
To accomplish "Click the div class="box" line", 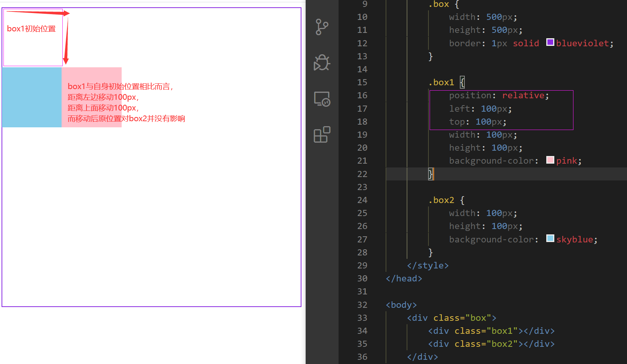I will click(451, 318).
